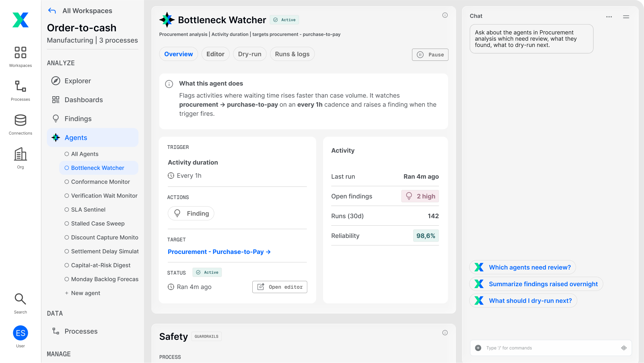The image size is (644, 363).
Task: Ask Summarize findings raised overnight
Action: pyautogui.click(x=536, y=284)
